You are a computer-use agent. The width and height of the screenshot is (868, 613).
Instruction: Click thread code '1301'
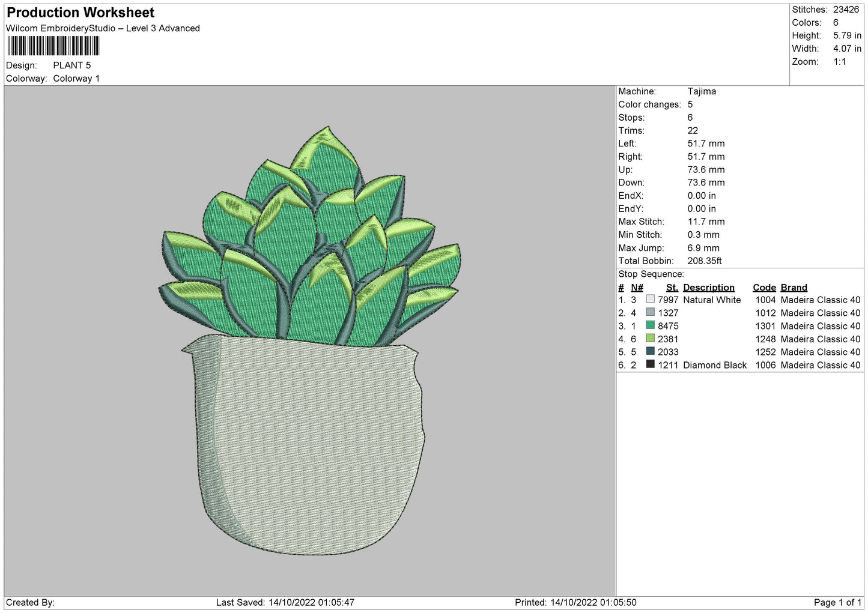(x=765, y=327)
